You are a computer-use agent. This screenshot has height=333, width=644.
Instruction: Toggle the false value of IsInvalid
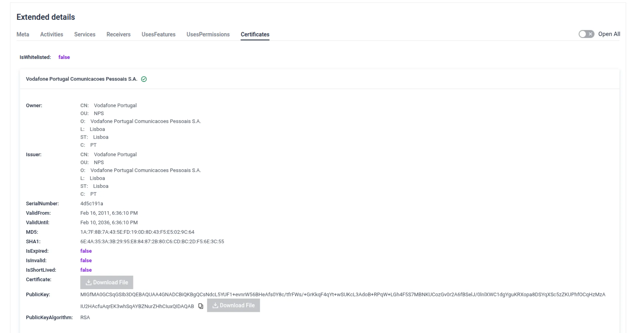click(86, 260)
